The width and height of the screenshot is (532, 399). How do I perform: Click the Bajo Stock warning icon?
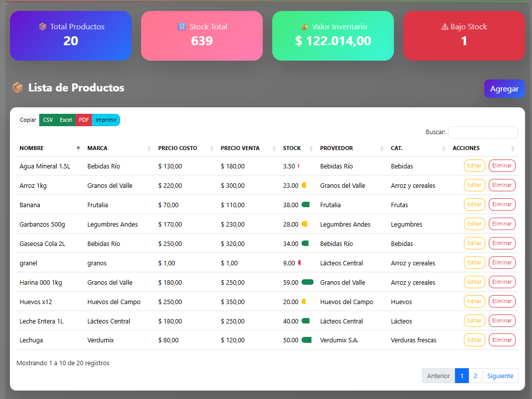pyautogui.click(x=445, y=27)
